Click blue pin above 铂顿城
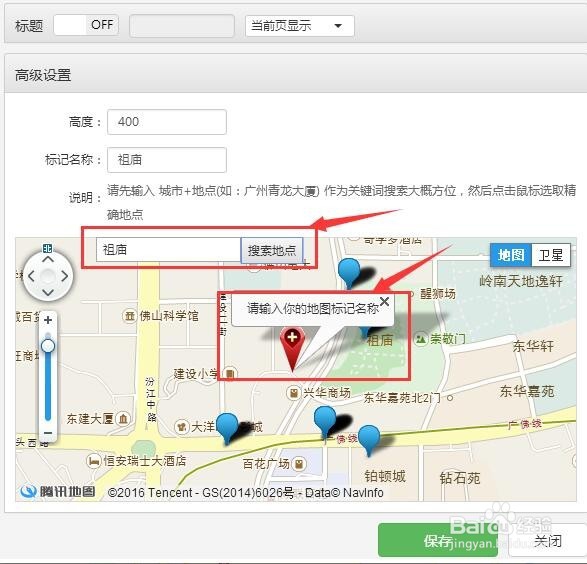The image size is (587, 564). (x=369, y=440)
